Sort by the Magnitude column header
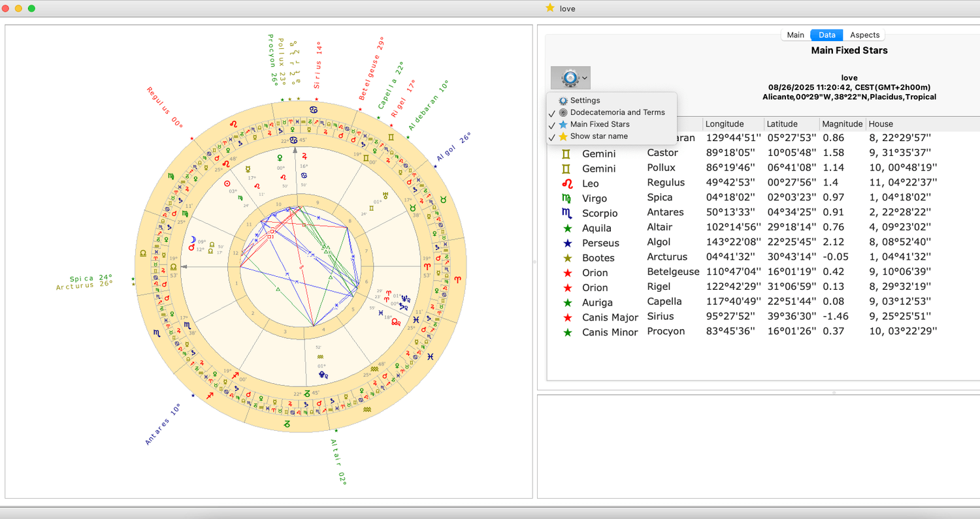This screenshot has width=980, height=519. [841, 124]
